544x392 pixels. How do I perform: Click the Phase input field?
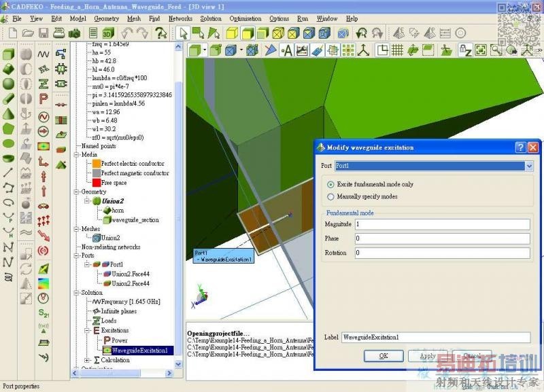click(443, 238)
